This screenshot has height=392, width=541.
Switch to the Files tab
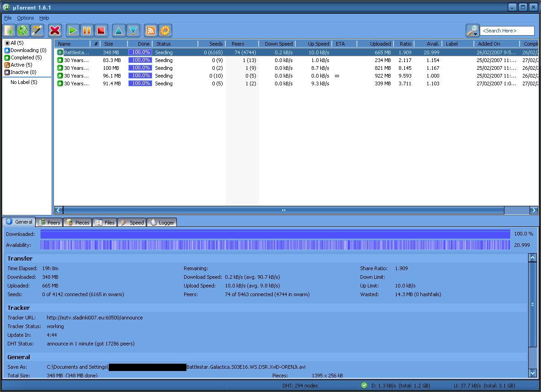point(105,223)
